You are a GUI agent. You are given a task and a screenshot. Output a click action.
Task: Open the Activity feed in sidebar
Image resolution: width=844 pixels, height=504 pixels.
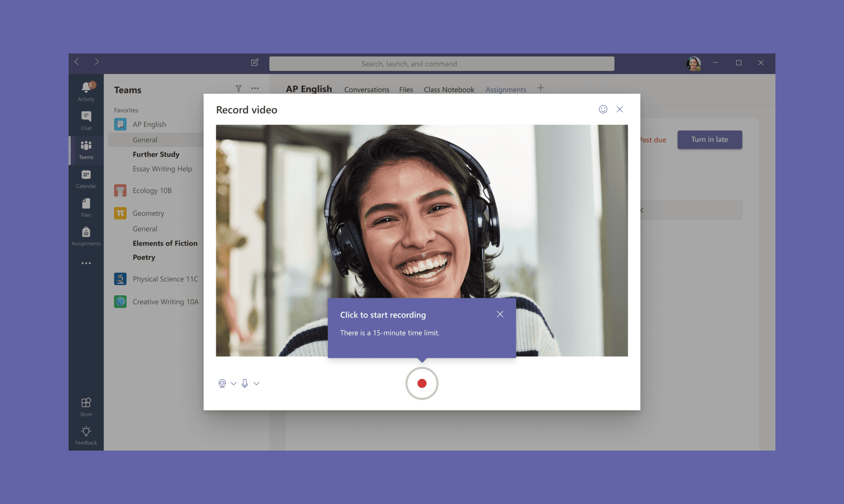tap(86, 91)
